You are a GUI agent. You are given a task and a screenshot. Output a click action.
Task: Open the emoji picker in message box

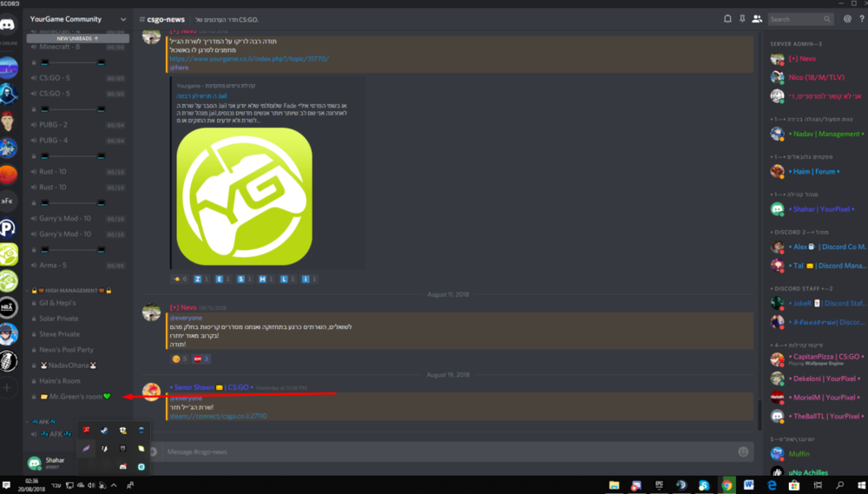pos(743,451)
